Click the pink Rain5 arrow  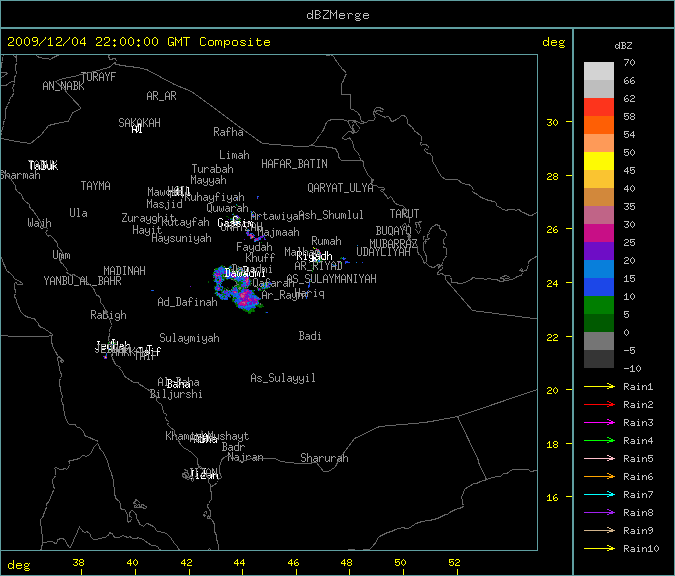[x=599, y=458]
